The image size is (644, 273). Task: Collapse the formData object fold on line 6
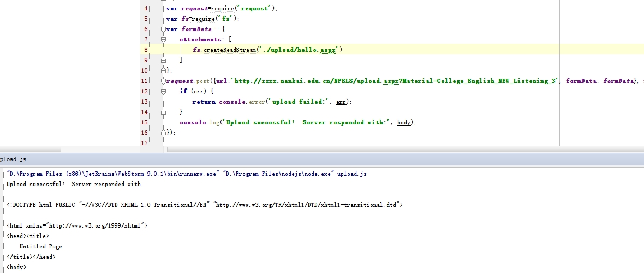[163, 29]
